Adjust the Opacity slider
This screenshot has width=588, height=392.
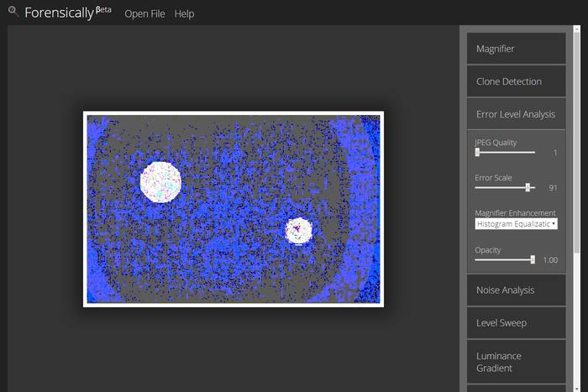click(x=505, y=259)
